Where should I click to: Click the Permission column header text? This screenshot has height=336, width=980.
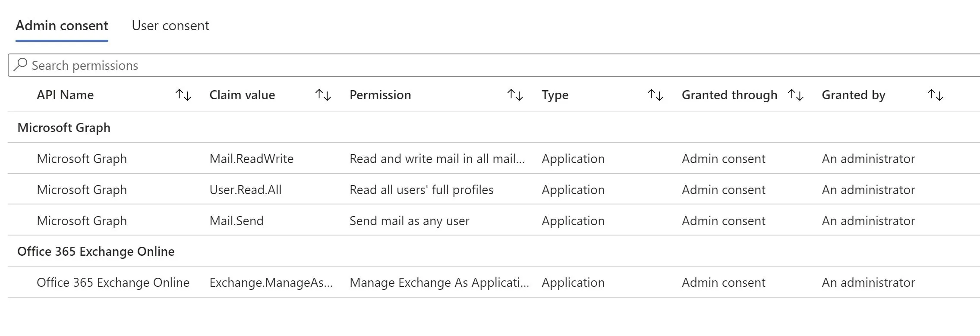click(380, 95)
